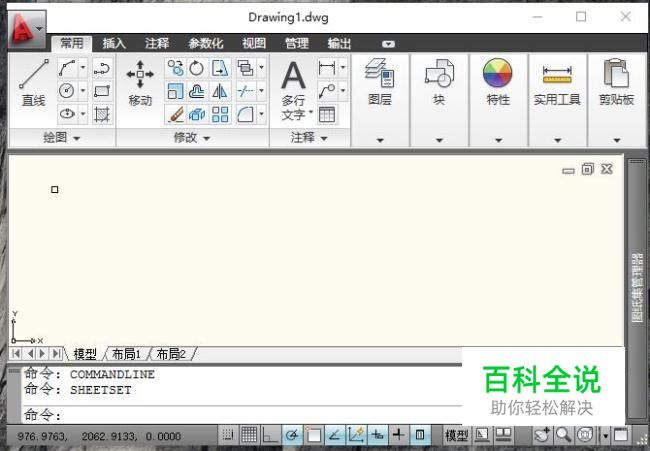Click the Array grid icon

(220, 114)
